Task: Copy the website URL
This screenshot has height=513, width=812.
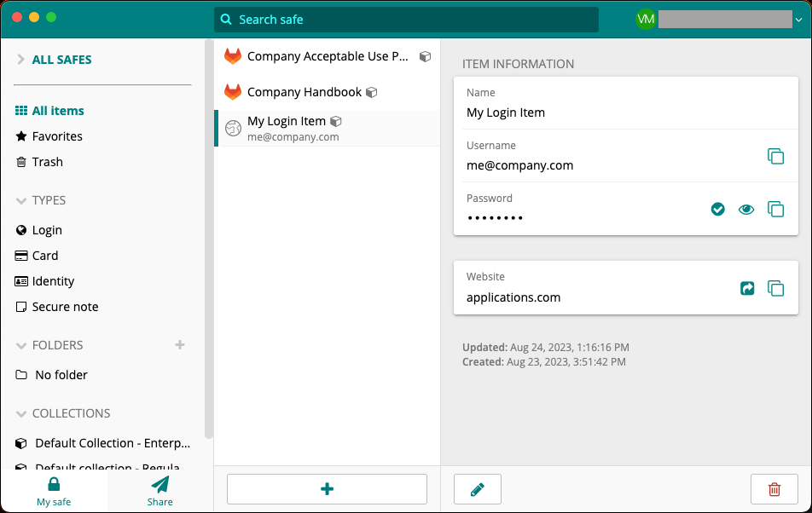Action: tap(775, 289)
